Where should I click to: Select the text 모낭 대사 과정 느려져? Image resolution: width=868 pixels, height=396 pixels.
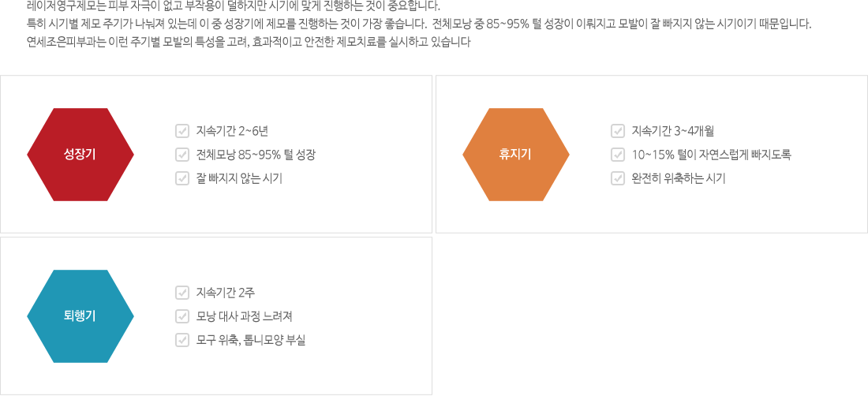[x=244, y=316]
